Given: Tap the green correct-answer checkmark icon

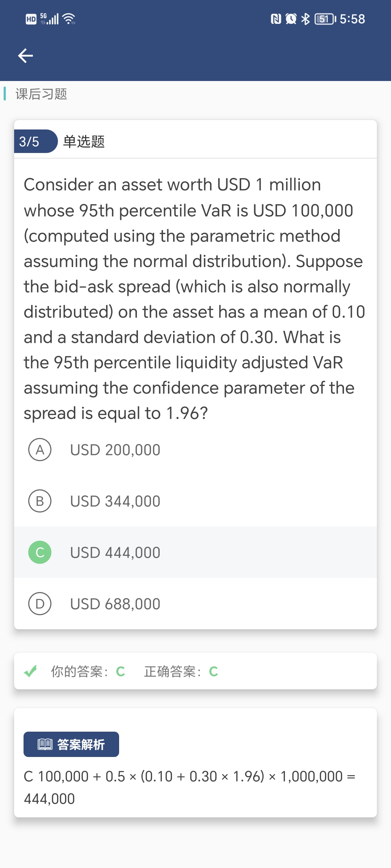Looking at the screenshot, I should coord(30,671).
